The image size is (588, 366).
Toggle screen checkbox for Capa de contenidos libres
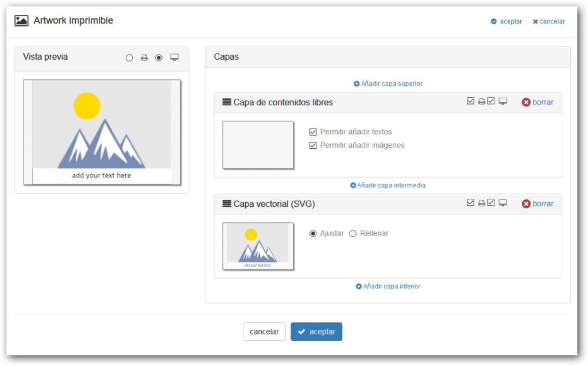pyautogui.click(x=492, y=101)
